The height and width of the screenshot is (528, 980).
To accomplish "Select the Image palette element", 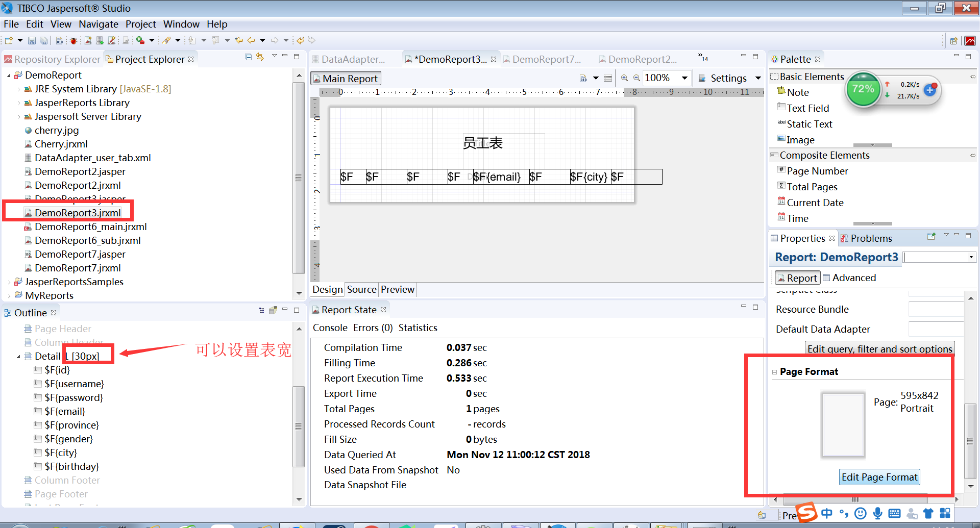I will (x=796, y=140).
